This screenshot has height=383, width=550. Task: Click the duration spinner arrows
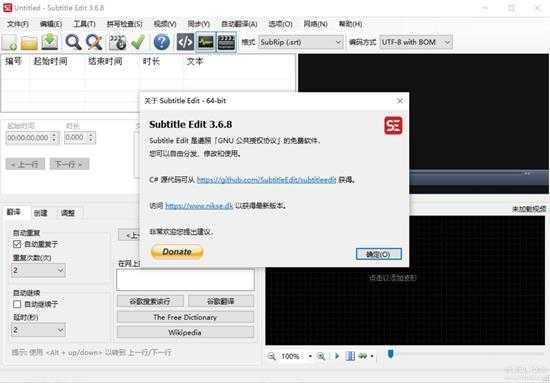tap(91, 137)
